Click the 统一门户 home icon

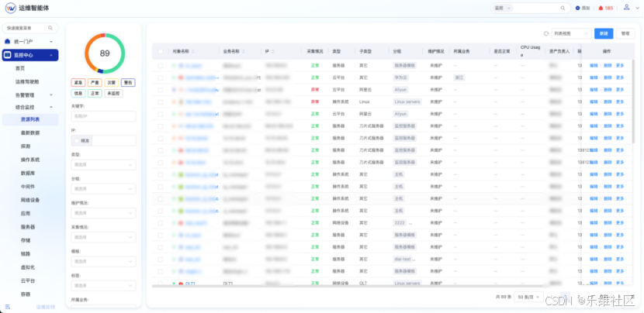point(8,41)
